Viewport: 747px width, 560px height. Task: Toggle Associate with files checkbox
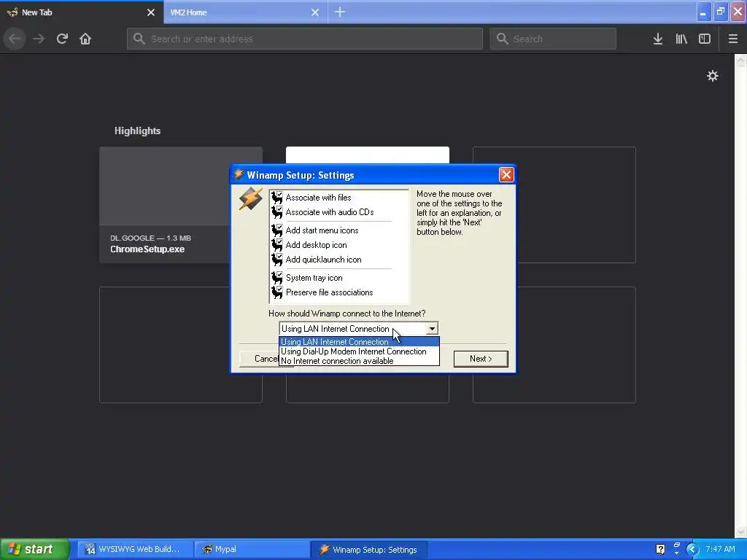coord(279,195)
